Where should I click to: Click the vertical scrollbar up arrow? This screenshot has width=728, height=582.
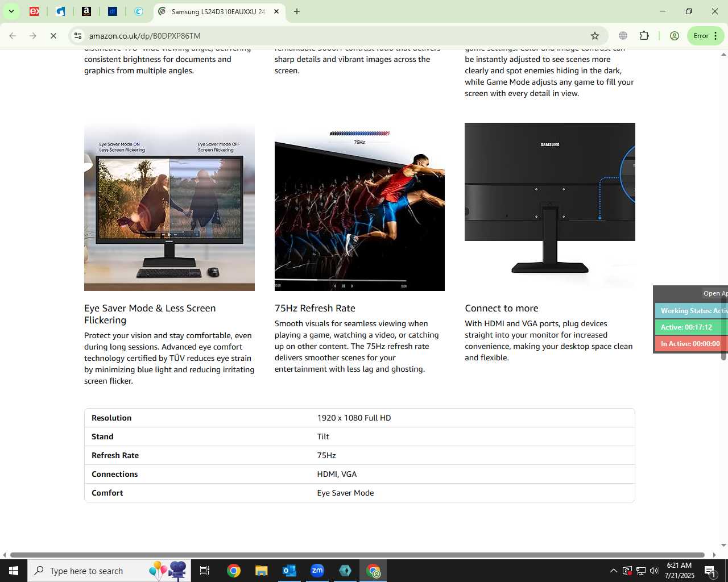723,55
